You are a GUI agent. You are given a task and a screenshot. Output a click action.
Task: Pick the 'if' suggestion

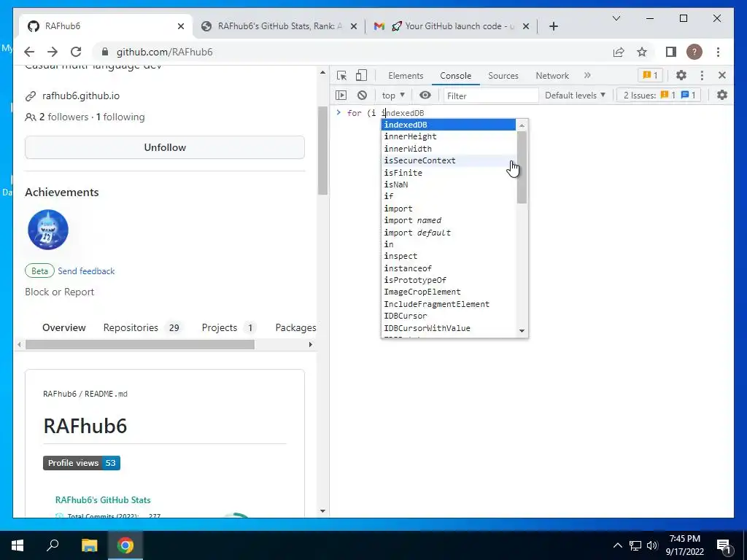[449, 196]
